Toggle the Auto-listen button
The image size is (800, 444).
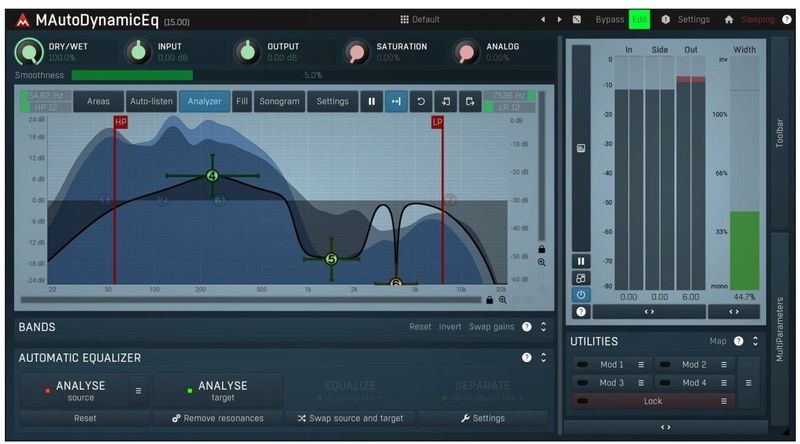pyautogui.click(x=151, y=102)
